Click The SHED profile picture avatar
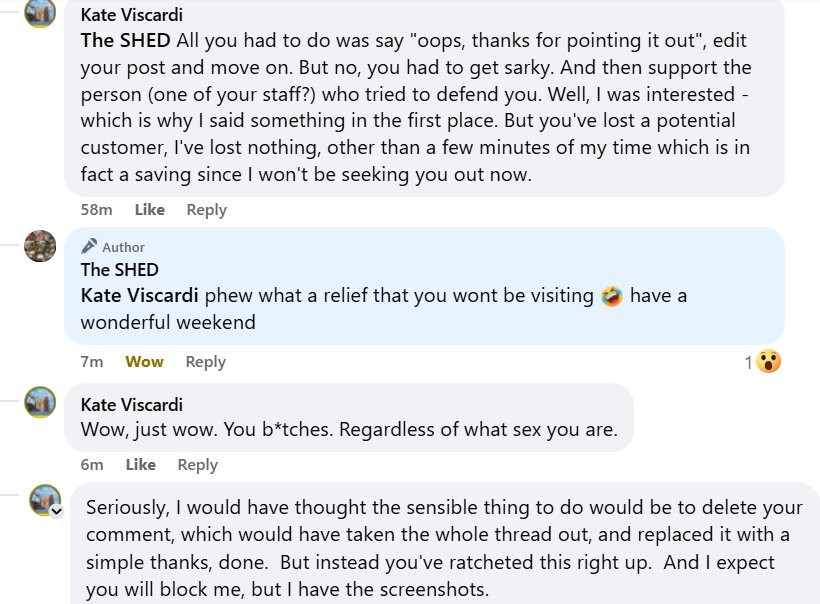Viewport: 820px width, 604px height. (40, 246)
